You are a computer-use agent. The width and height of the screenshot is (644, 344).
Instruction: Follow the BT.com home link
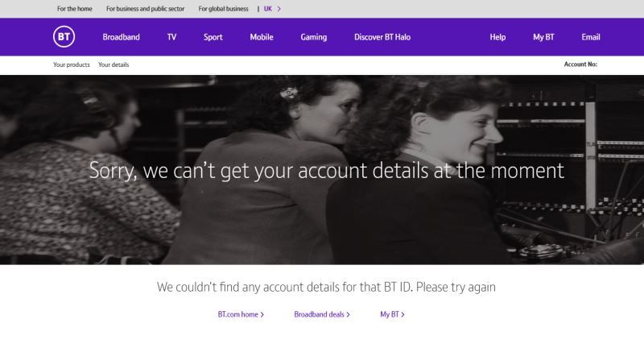[x=241, y=314]
